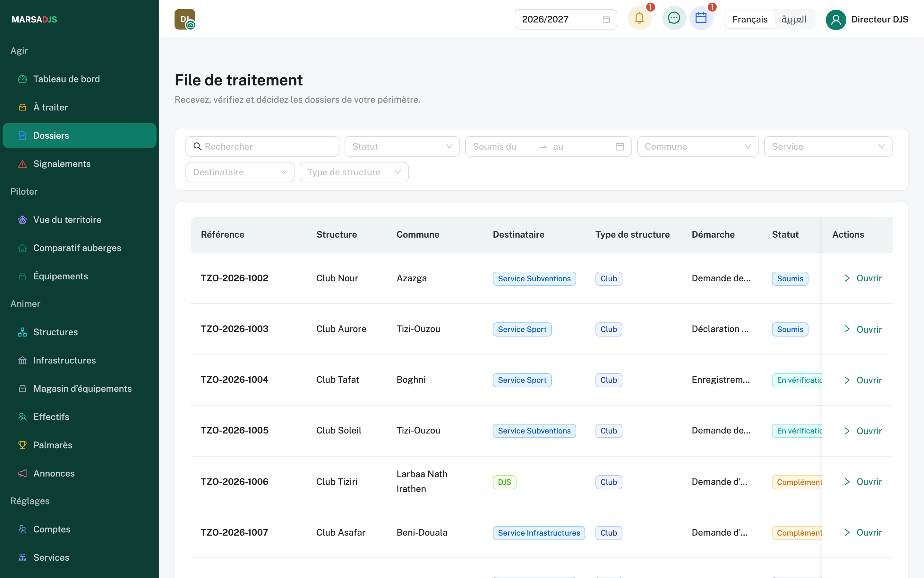Click the Tableau de bord gauge icon
The width and height of the screenshot is (924, 578).
pyautogui.click(x=22, y=79)
